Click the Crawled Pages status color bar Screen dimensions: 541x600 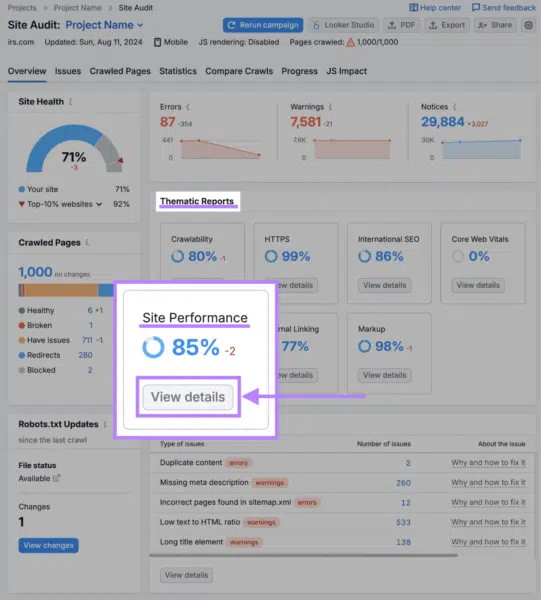66,290
